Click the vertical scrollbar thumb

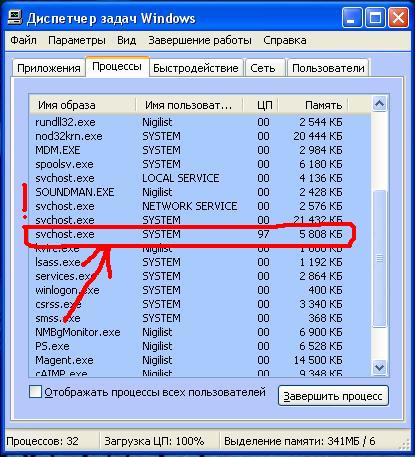pos(380,258)
